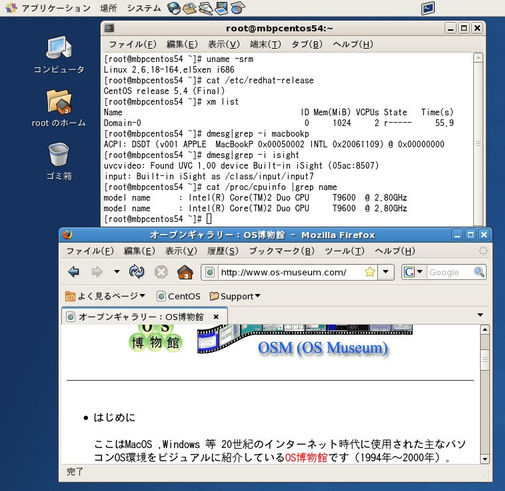Open terminal 端末(T) menu
Viewport: 505px width, 491px height.
point(266,44)
